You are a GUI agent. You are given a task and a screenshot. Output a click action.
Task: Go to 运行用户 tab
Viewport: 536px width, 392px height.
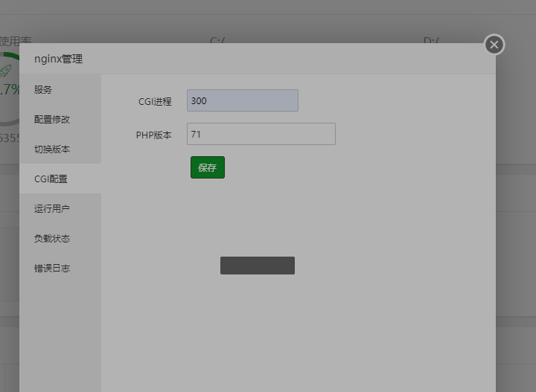(x=60, y=208)
